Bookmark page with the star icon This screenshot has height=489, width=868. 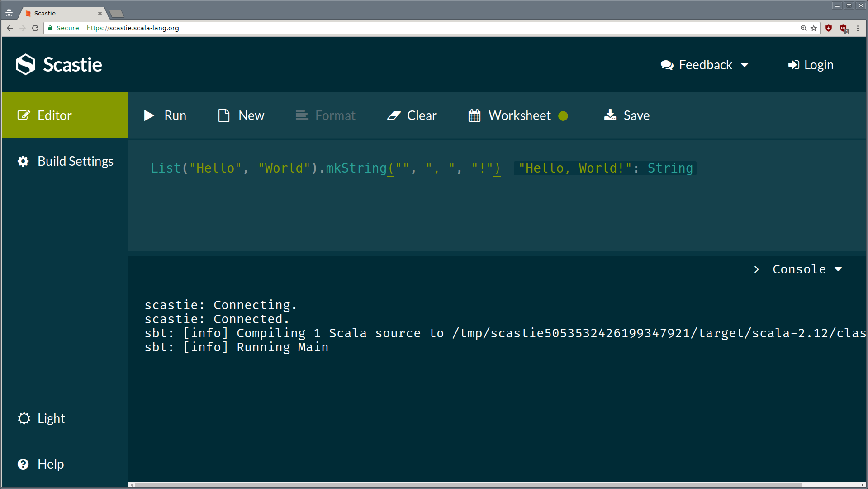(x=814, y=28)
